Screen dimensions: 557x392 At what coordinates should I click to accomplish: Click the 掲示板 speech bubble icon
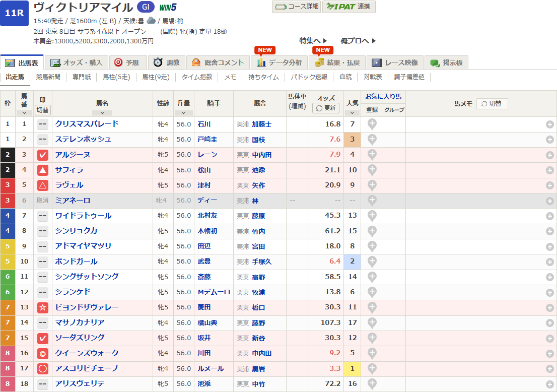pyautogui.click(x=435, y=63)
